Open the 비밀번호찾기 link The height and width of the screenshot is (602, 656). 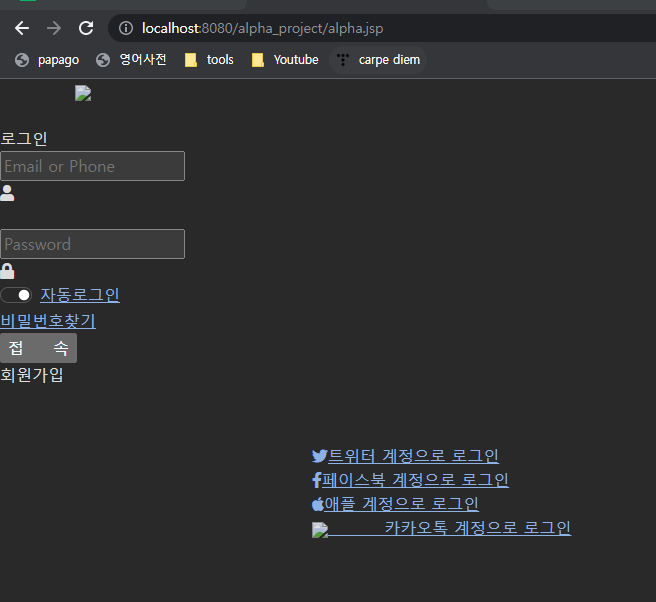click(48, 321)
